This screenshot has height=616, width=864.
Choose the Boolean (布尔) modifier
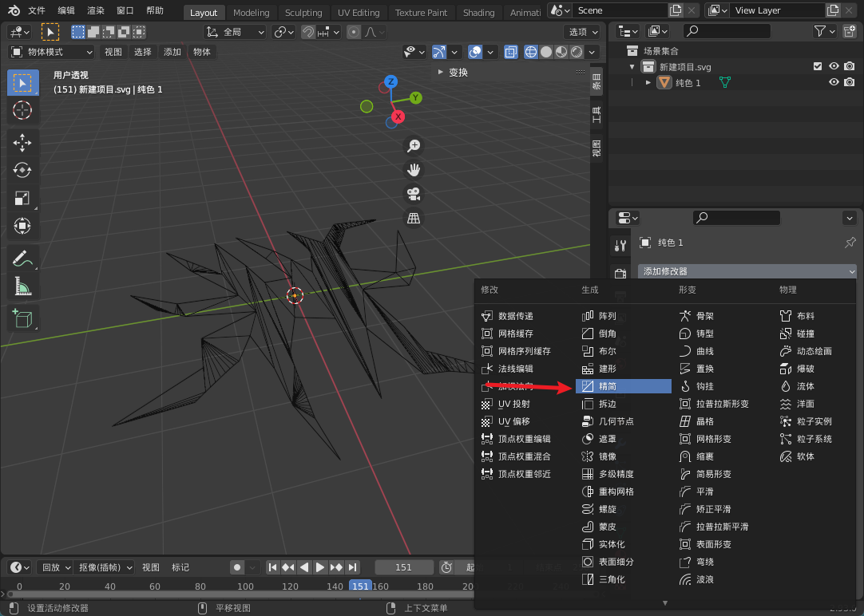(623, 351)
